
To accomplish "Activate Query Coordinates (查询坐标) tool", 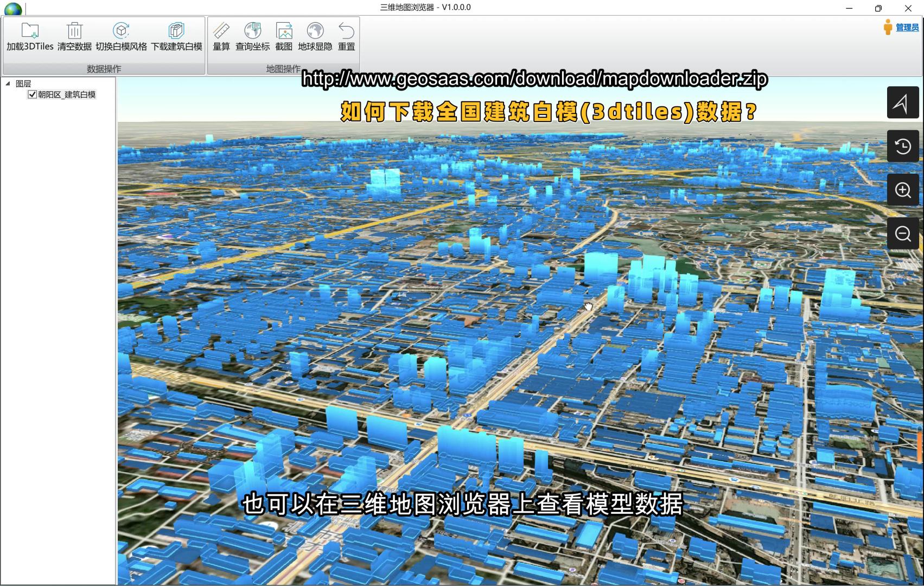I will (x=252, y=31).
